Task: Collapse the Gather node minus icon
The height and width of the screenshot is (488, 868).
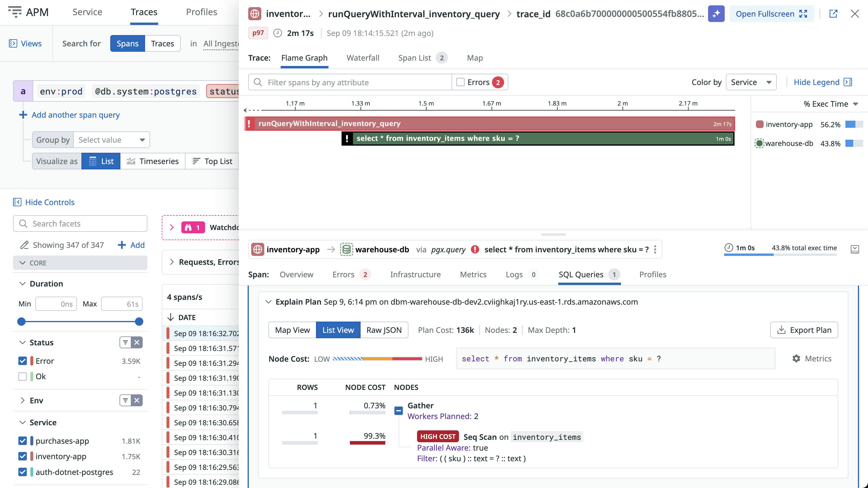Action: (398, 410)
